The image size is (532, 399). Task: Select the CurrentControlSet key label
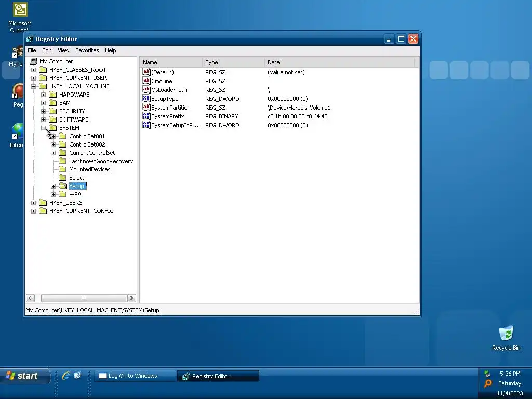pyautogui.click(x=92, y=153)
